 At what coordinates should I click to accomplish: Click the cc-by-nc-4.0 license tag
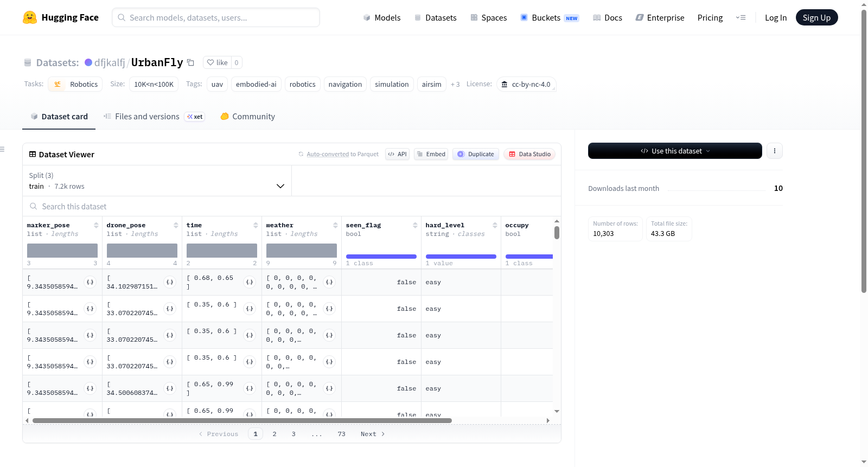[x=526, y=84]
